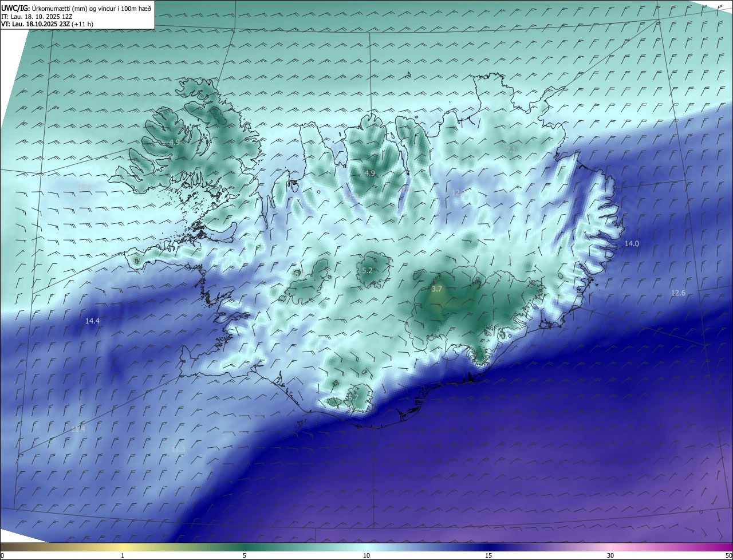Screen dimensions: 733x560
Task: Click the 10 tick on the color scale
Action: (366, 555)
